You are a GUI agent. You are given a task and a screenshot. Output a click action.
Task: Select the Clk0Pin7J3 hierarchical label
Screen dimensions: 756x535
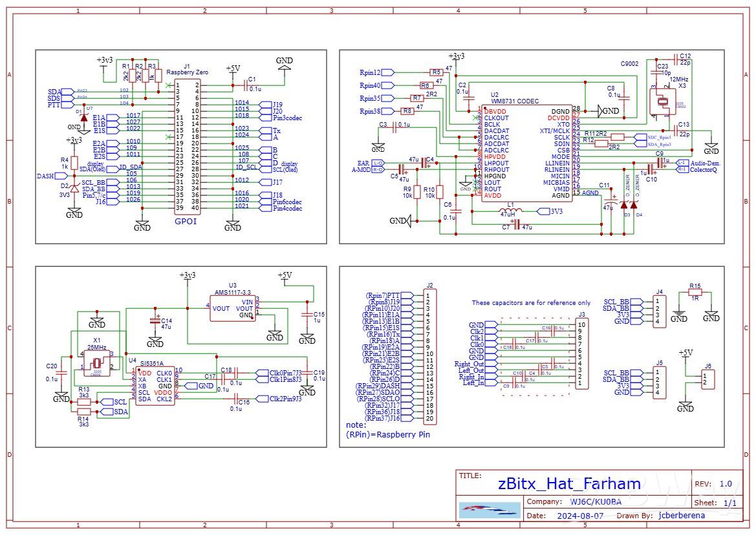[x=284, y=373]
